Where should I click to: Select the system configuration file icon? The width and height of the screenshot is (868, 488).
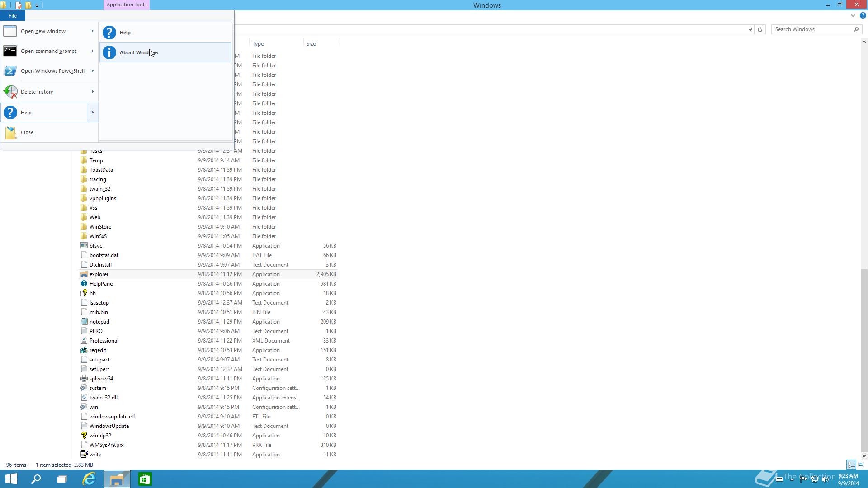84,388
